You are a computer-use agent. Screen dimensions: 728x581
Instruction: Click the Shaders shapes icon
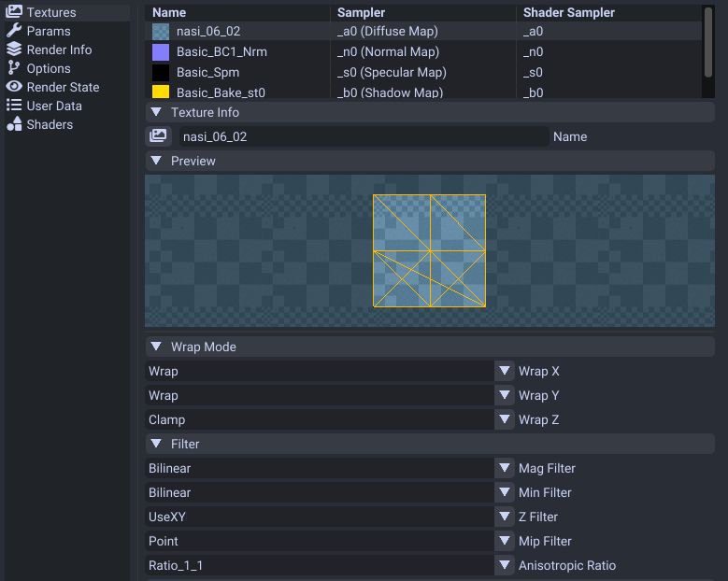14,124
